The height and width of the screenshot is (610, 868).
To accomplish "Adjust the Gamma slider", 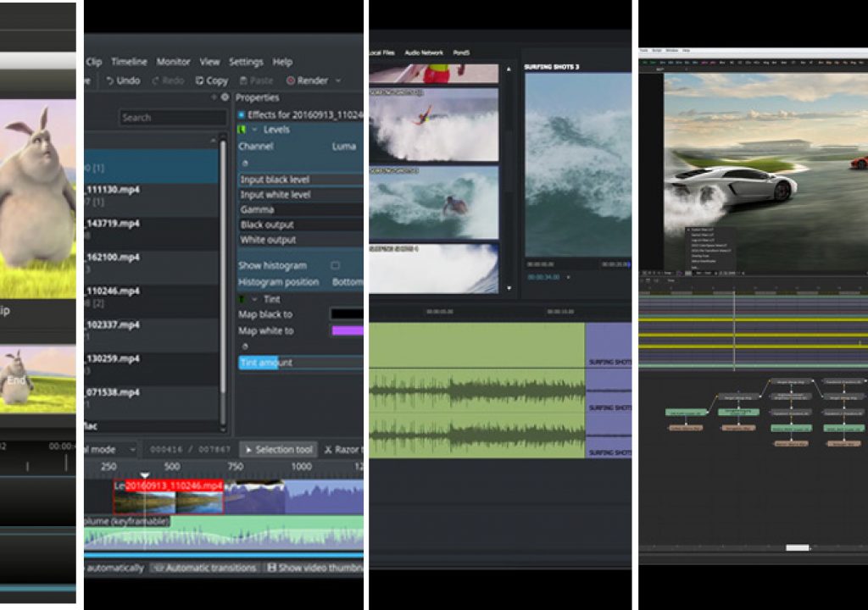I will (301, 210).
